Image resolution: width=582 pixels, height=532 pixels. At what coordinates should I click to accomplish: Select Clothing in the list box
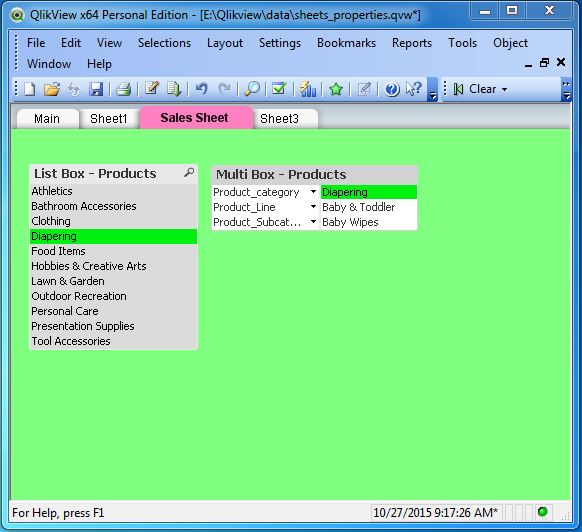(x=114, y=221)
